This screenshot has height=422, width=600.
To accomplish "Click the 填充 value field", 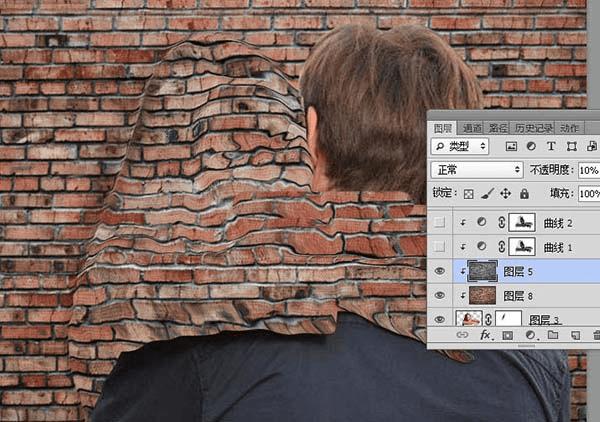I will (x=589, y=194).
